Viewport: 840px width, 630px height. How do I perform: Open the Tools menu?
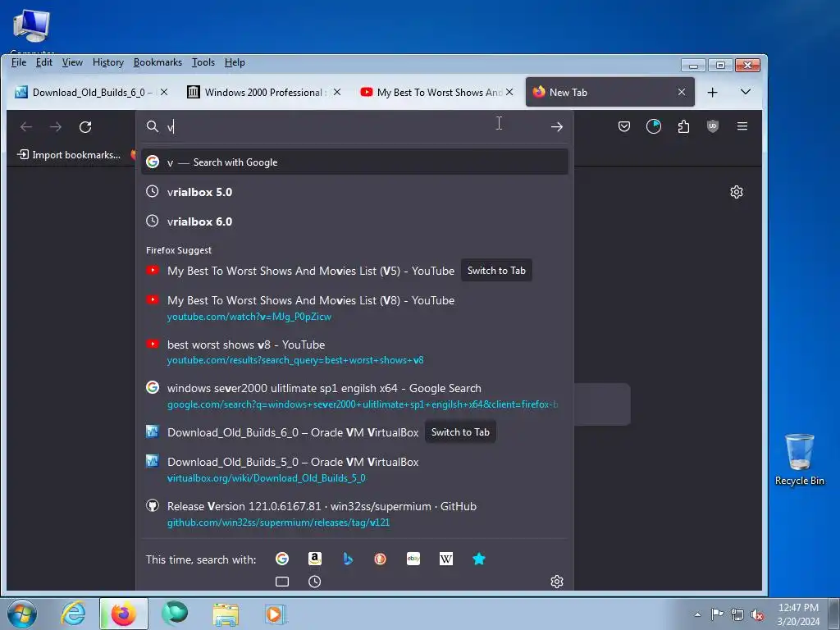coord(203,62)
